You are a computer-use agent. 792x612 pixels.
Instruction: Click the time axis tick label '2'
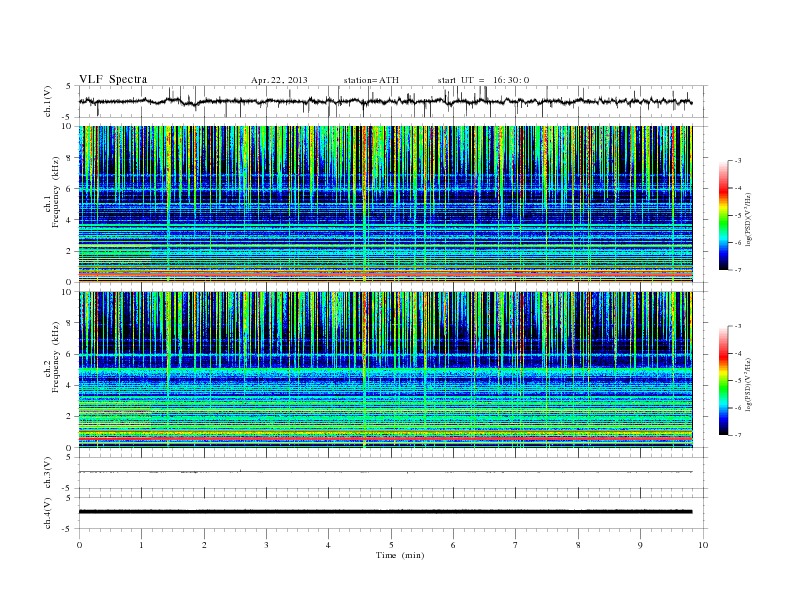click(x=204, y=545)
